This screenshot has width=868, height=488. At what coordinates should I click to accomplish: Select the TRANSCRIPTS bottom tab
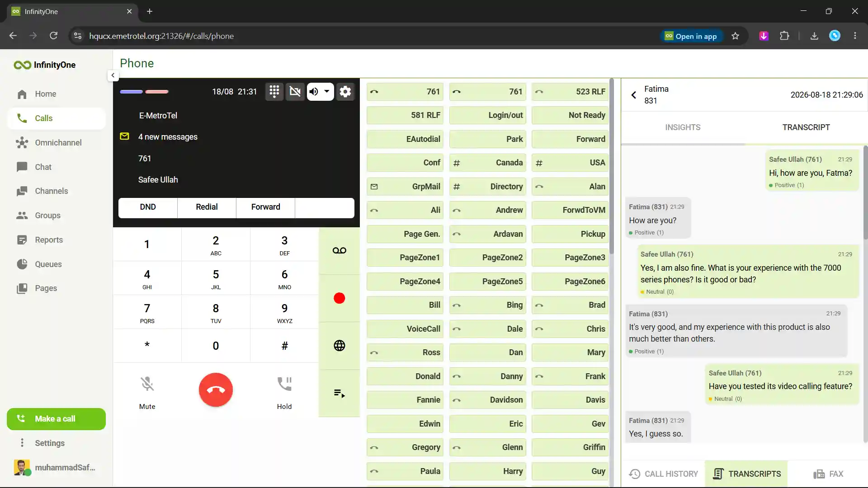[x=746, y=474]
